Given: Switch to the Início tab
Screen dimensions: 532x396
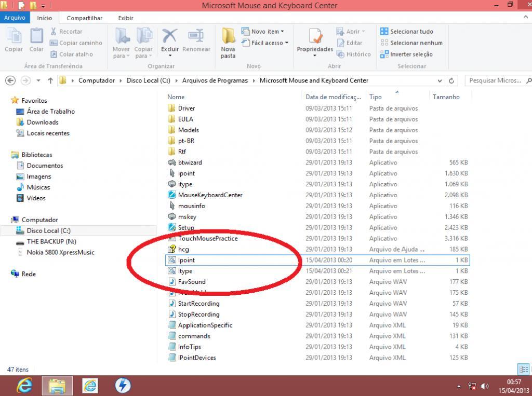Looking at the screenshot, I should (45, 18).
